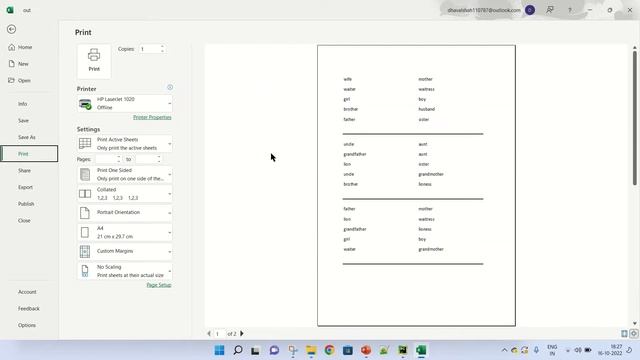Toggle Zoom to Page in preview
The width and height of the screenshot is (640, 360).
click(x=633, y=334)
